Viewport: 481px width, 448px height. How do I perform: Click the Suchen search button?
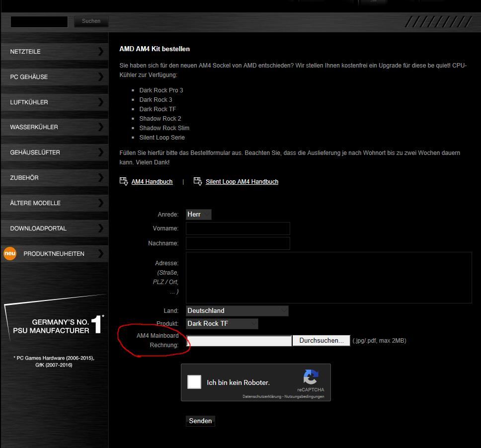pyautogui.click(x=91, y=21)
